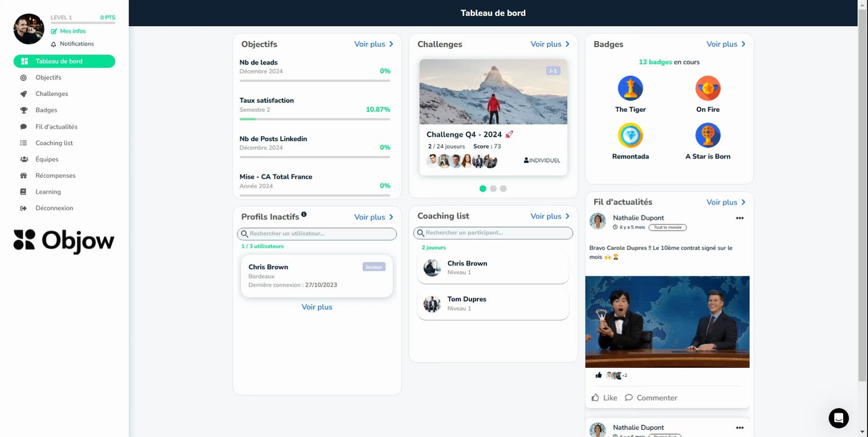Screen dimensions: 868x437
Task: Click Nathalie Dupont's post avatar
Action: click(598, 222)
